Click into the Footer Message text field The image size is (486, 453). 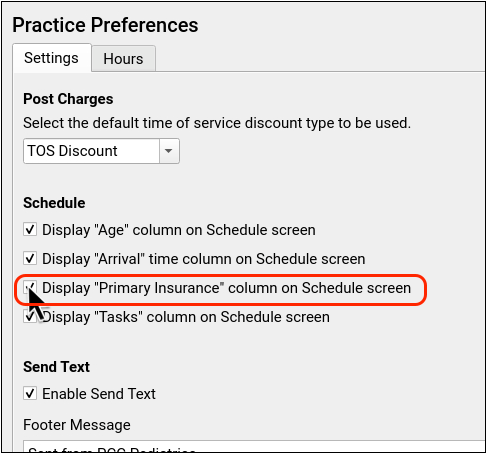pos(254,446)
